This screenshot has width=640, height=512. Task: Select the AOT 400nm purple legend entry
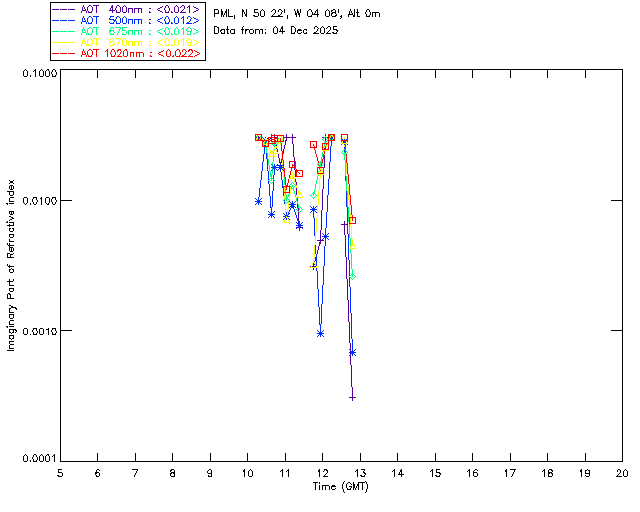click(127, 9)
